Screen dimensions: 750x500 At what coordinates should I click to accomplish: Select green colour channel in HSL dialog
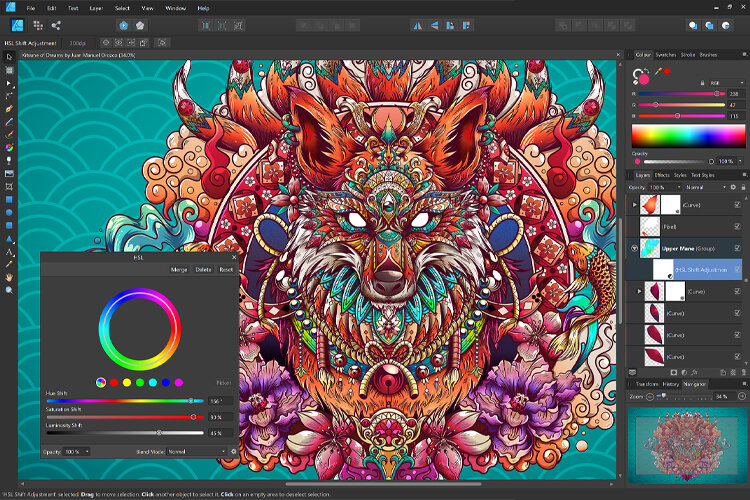tap(140, 382)
